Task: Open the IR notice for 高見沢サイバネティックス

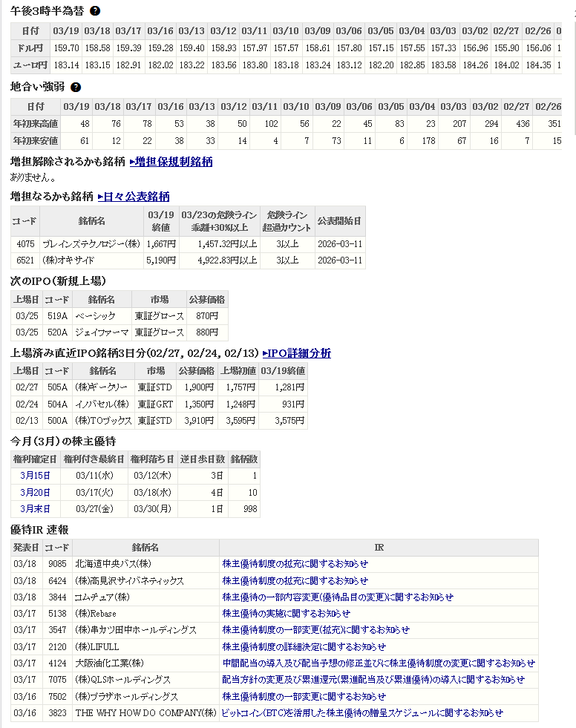Action: click(295, 580)
